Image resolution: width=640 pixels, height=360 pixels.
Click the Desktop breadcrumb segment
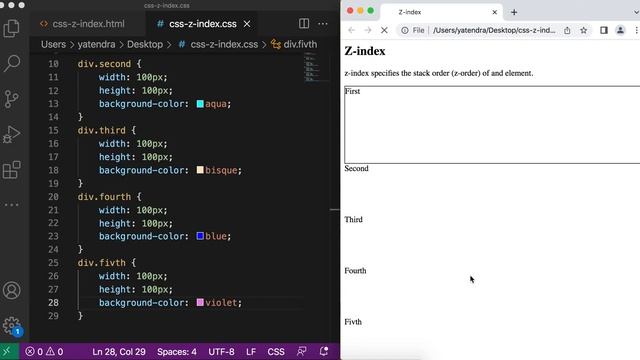point(145,44)
